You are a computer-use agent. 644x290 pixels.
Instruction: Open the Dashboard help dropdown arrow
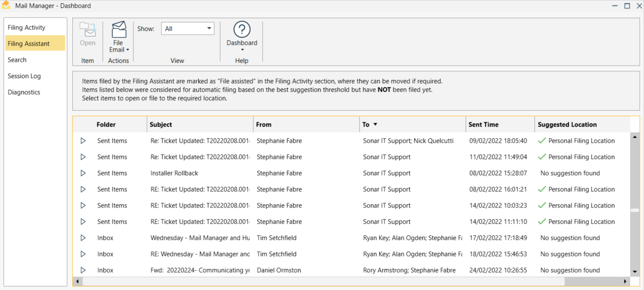coord(242,50)
